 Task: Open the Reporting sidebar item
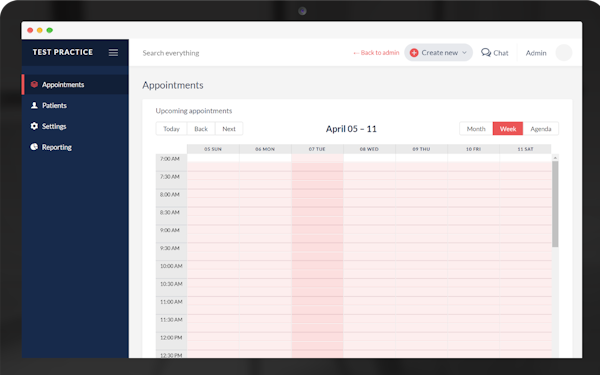tap(75, 147)
